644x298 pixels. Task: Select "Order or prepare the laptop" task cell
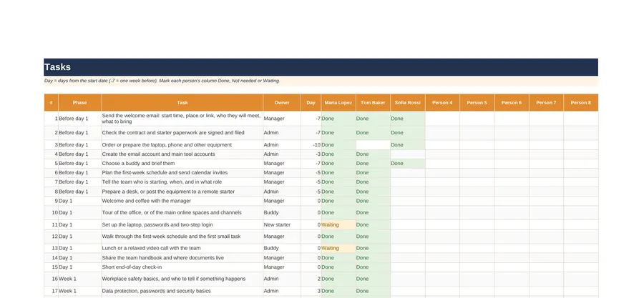[182, 144]
